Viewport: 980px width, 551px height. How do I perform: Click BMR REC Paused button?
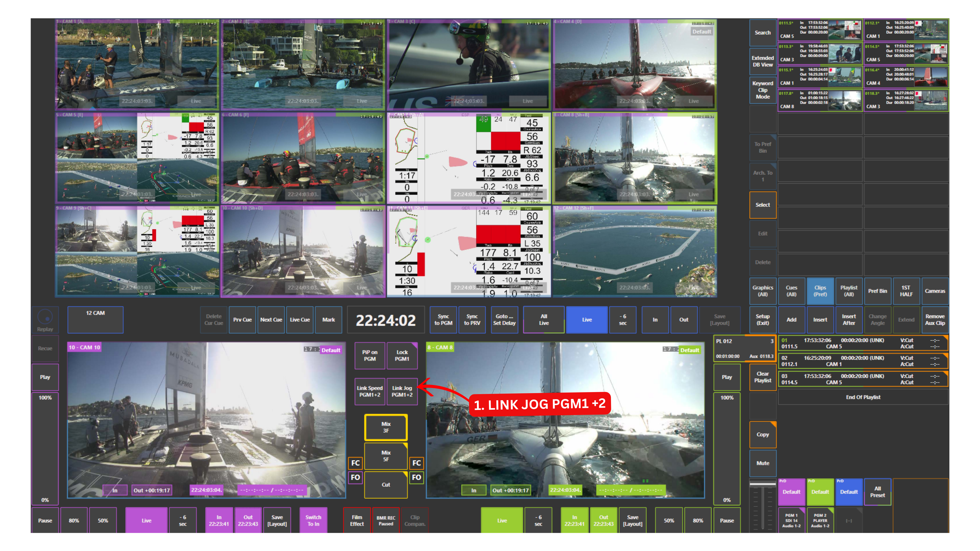coord(386,520)
